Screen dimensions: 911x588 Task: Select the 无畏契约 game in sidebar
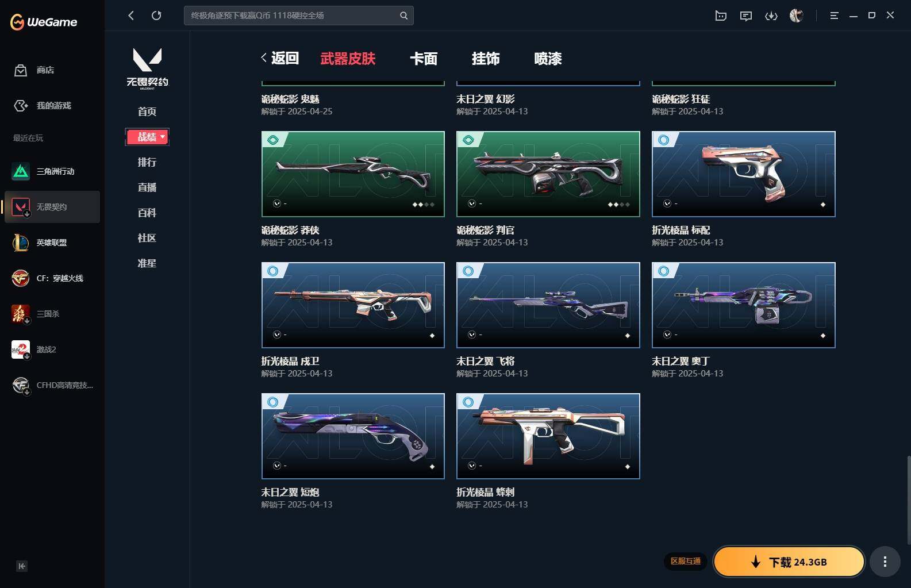click(52, 207)
